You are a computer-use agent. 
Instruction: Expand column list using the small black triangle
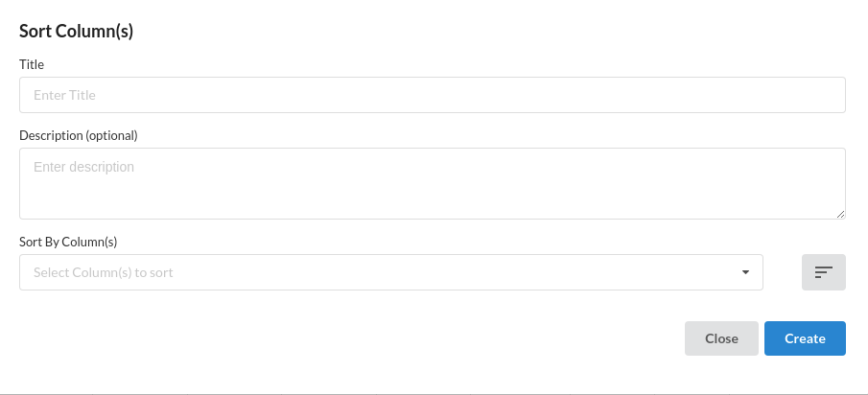coord(745,272)
